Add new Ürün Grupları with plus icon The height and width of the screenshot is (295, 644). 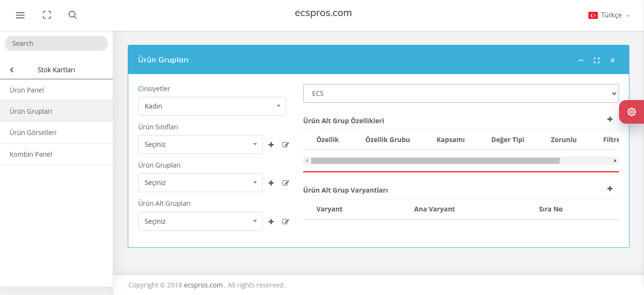[x=271, y=183]
